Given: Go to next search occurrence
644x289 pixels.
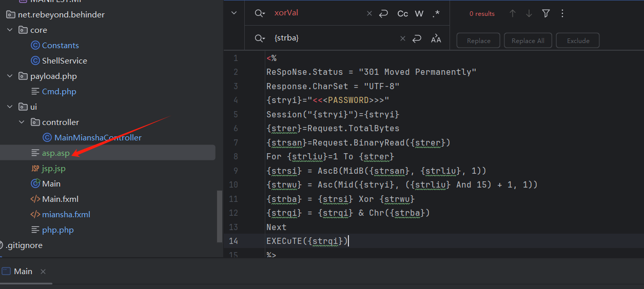Looking at the screenshot, I should pos(529,14).
